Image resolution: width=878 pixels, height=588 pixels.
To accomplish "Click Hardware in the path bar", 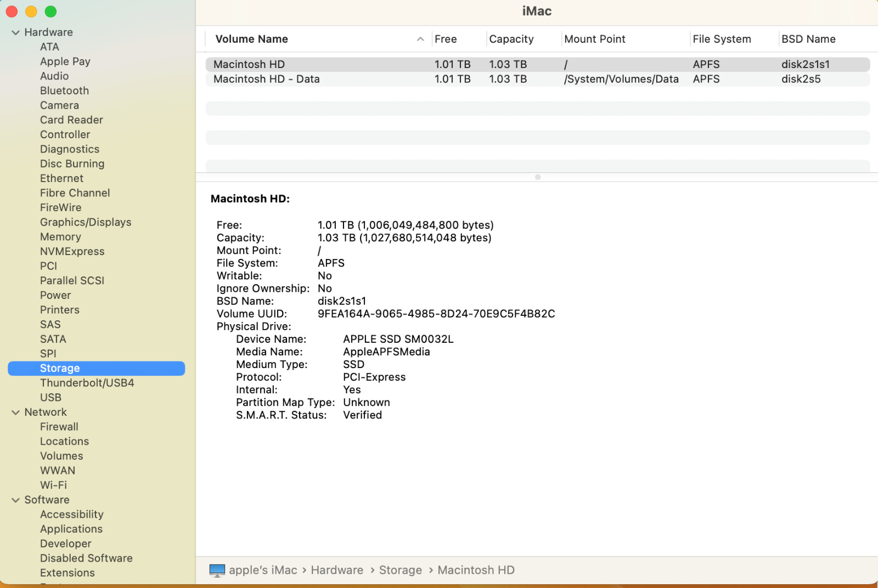I will (x=337, y=570).
